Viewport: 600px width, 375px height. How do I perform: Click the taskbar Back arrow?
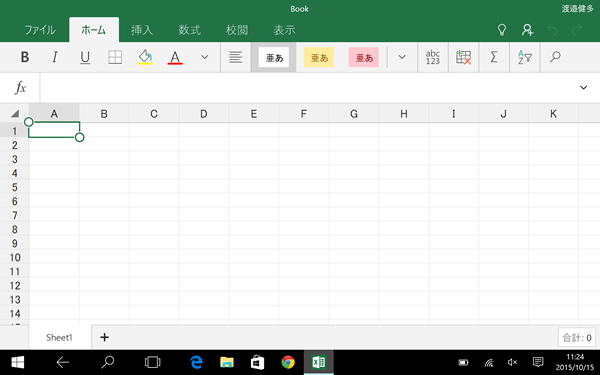coord(62,362)
